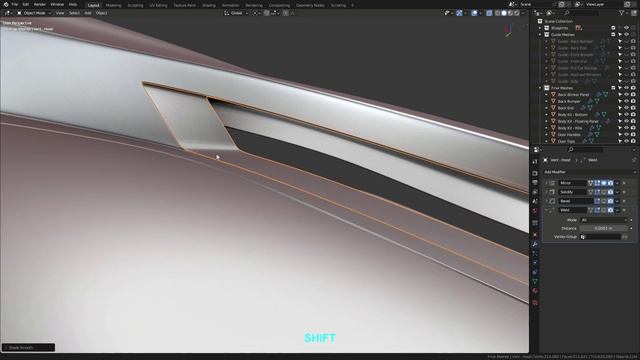The height and width of the screenshot is (360, 640).
Task: Open the Add Modifier dropdown
Action: click(x=589, y=172)
